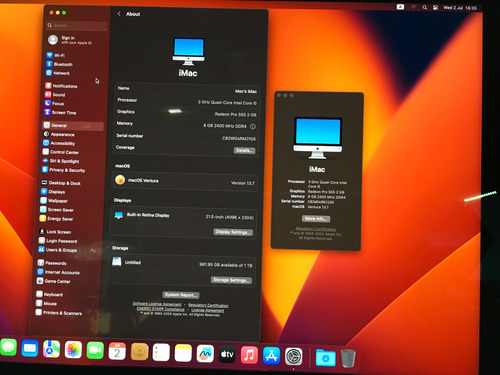Screen dimensions: 500x375
Task: Open Calendar from the Dock
Action: click(x=117, y=351)
